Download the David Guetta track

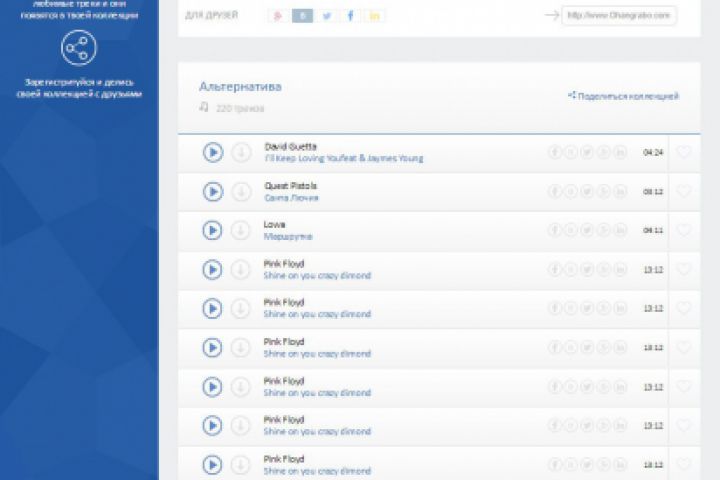(241, 152)
